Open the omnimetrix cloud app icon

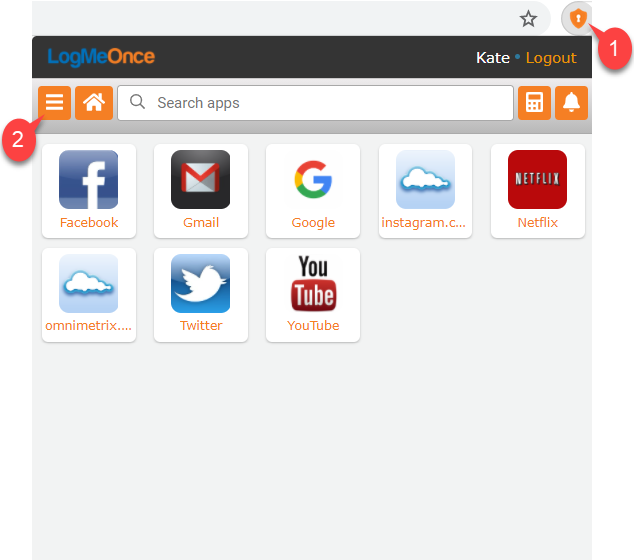89,283
